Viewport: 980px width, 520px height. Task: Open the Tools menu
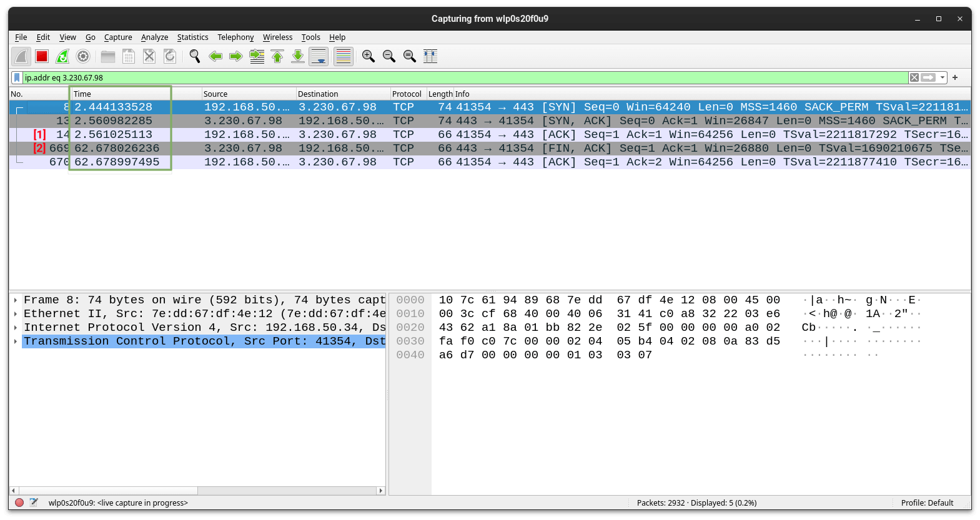click(310, 37)
